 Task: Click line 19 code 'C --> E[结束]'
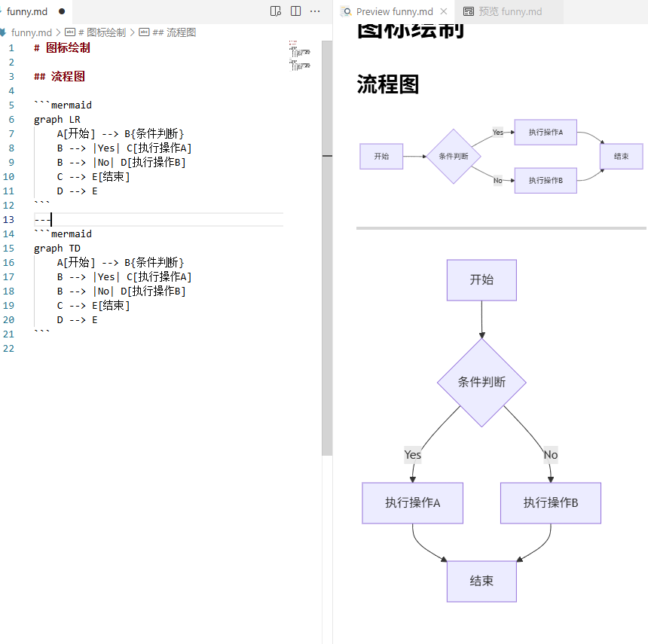pyautogui.click(x=93, y=306)
